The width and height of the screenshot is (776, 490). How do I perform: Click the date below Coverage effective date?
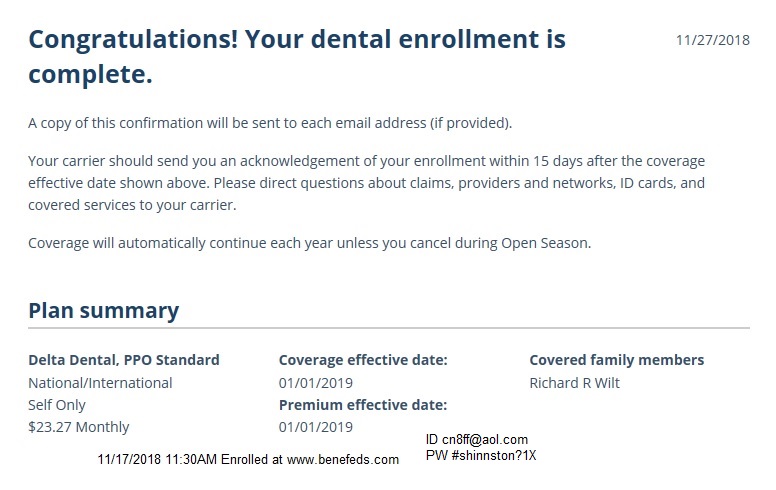[315, 383]
